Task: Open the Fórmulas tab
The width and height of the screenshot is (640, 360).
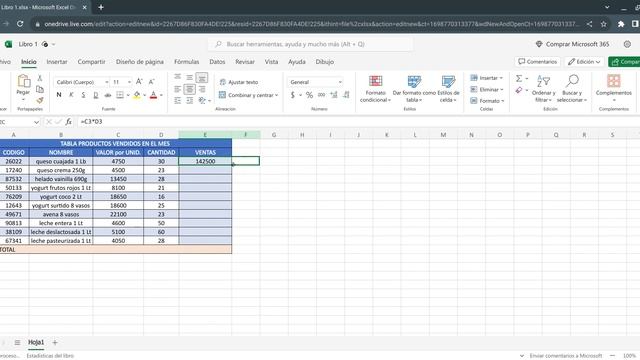Action: (187, 62)
